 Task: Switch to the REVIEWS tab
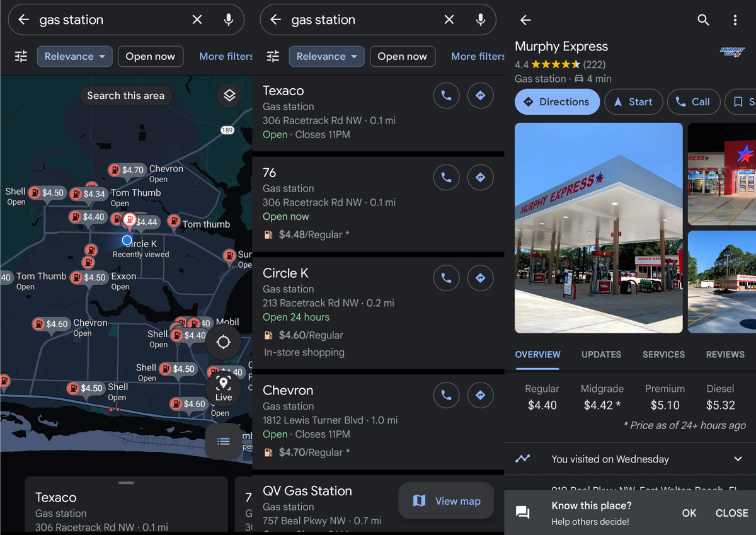point(725,354)
